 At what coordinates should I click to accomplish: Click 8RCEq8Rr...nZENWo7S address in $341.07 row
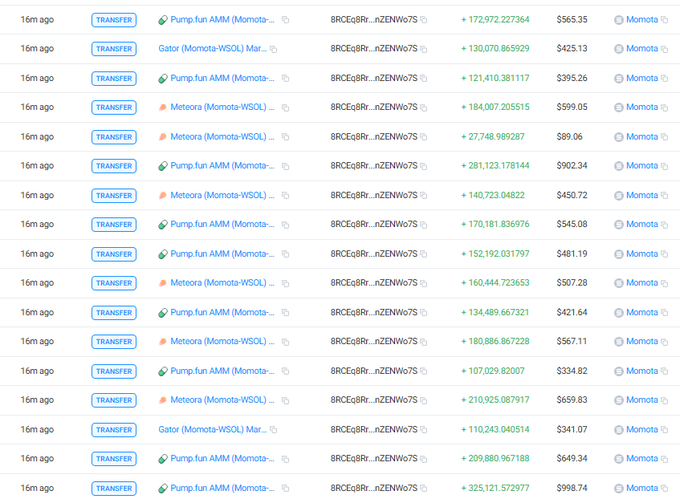(x=374, y=429)
